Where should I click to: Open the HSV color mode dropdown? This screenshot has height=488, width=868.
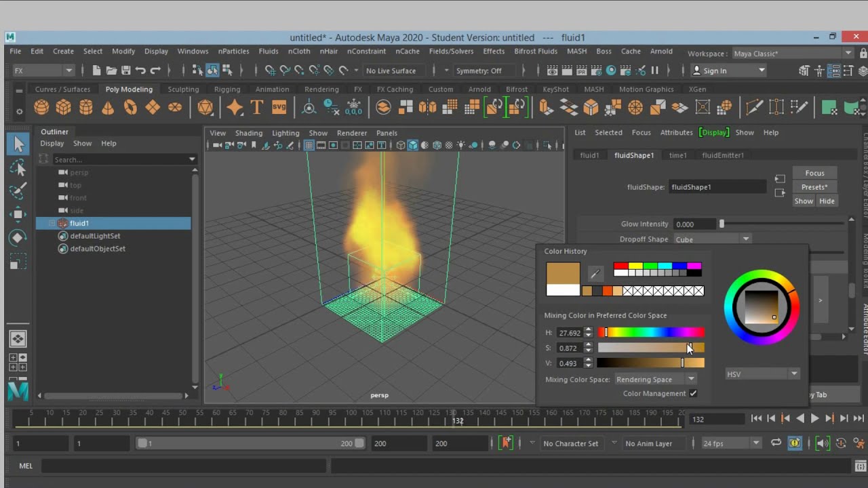[762, 374]
